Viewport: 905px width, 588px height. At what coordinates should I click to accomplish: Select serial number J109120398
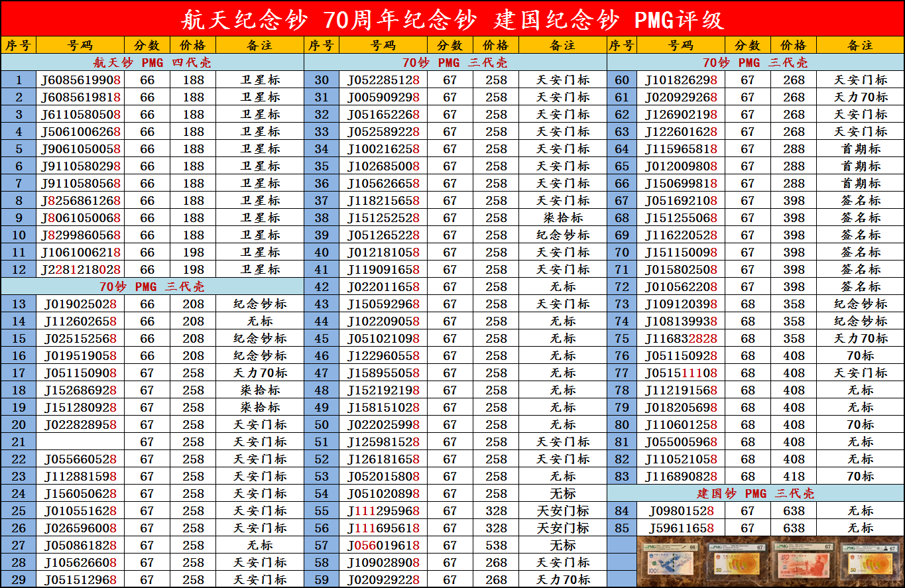(x=682, y=304)
